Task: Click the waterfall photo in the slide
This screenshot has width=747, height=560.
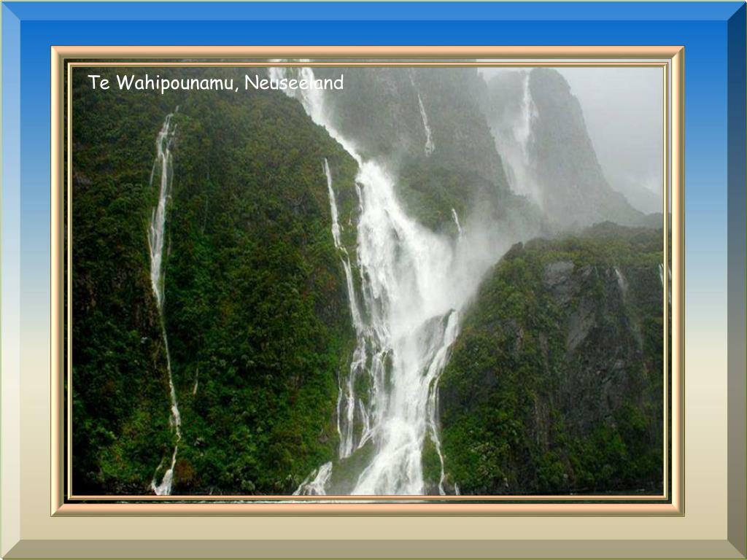Action: (368, 281)
